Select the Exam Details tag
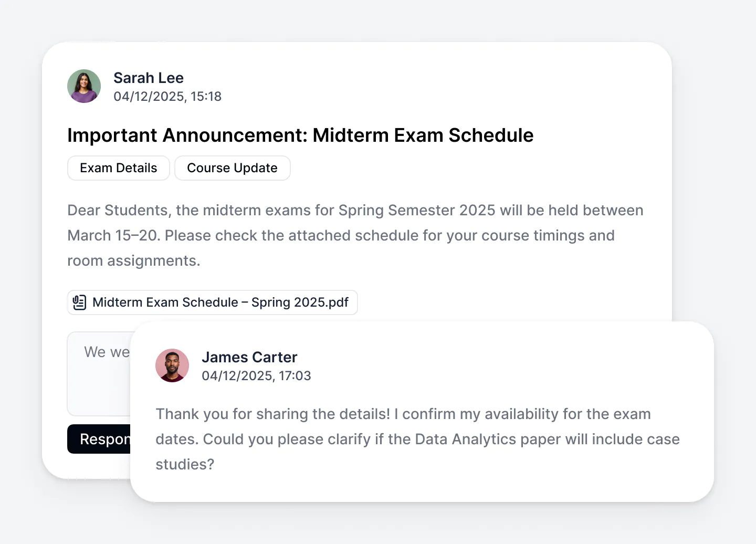 point(119,168)
